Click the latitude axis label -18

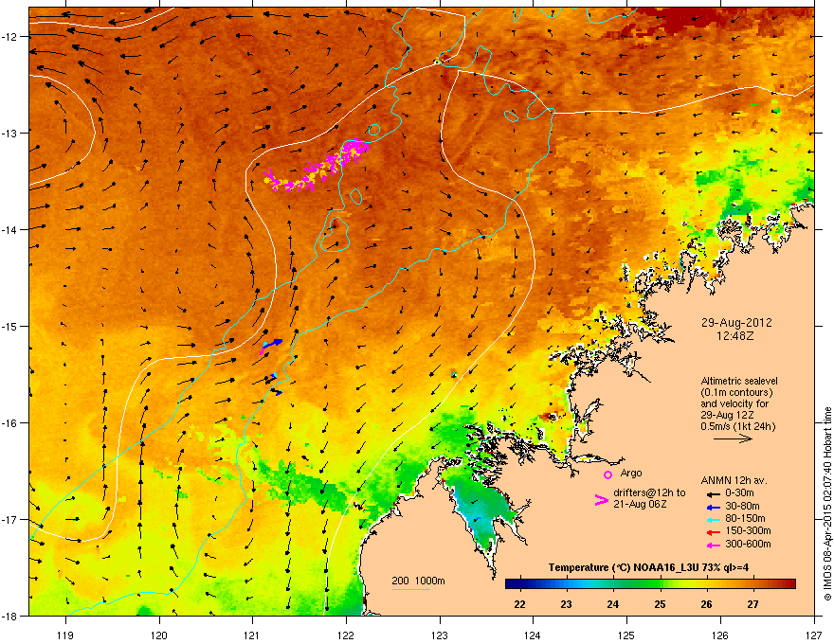click(x=9, y=616)
